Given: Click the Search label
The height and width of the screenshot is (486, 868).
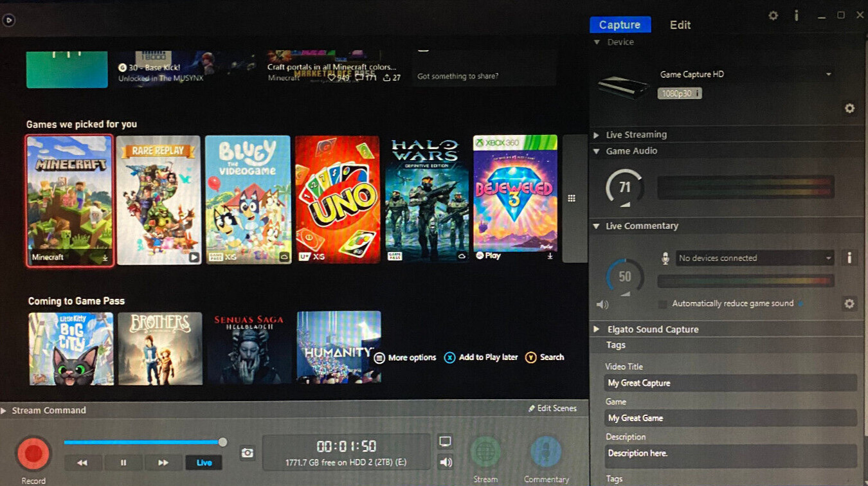Looking at the screenshot, I should coord(552,357).
